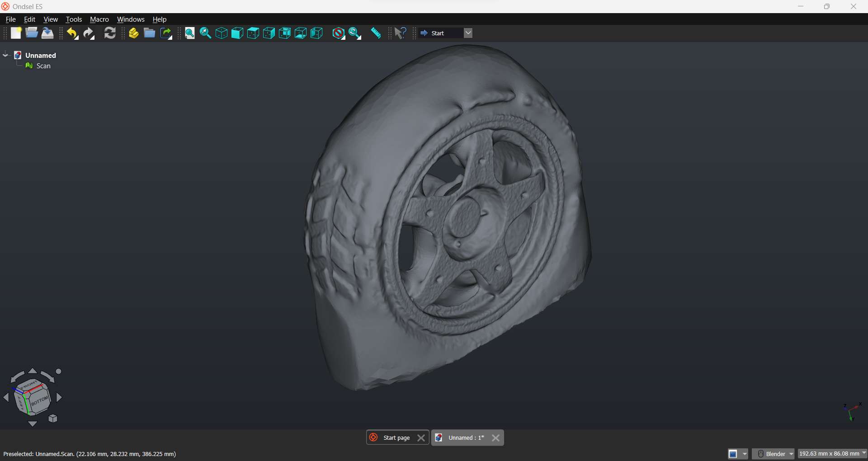This screenshot has width=868, height=461.
Task: Roll view clockwise with curved right arrow
Action: click(x=47, y=376)
